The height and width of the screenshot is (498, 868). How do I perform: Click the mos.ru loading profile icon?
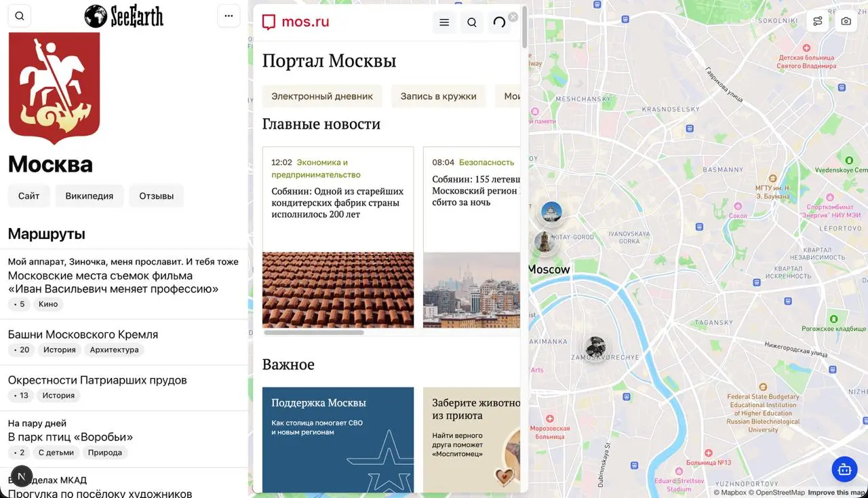click(x=499, y=22)
